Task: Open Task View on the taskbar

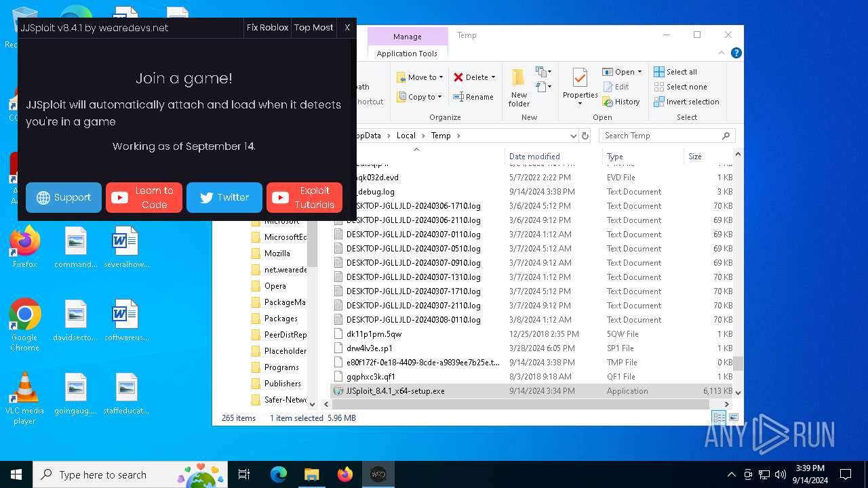Action: tap(244, 474)
